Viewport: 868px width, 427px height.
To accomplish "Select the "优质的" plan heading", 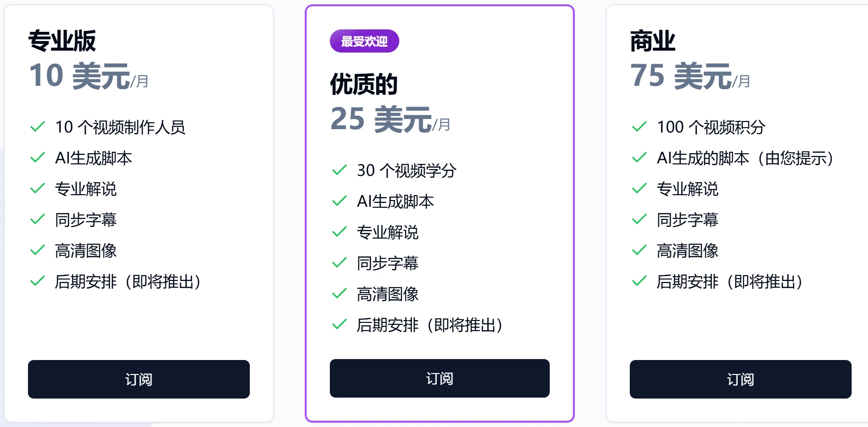I will 364,84.
